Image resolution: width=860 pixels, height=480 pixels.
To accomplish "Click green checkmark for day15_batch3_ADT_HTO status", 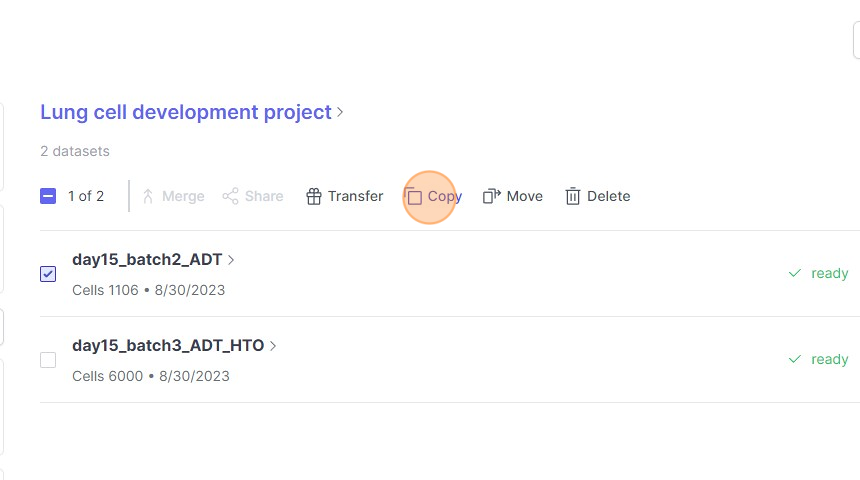I will pyautogui.click(x=795, y=359).
